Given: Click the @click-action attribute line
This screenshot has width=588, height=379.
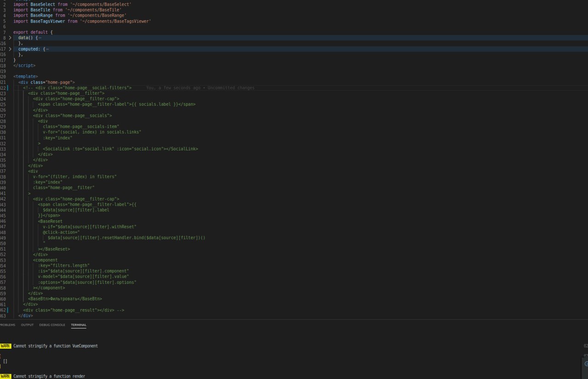Looking at the screenshot, I should pos(61,232).
